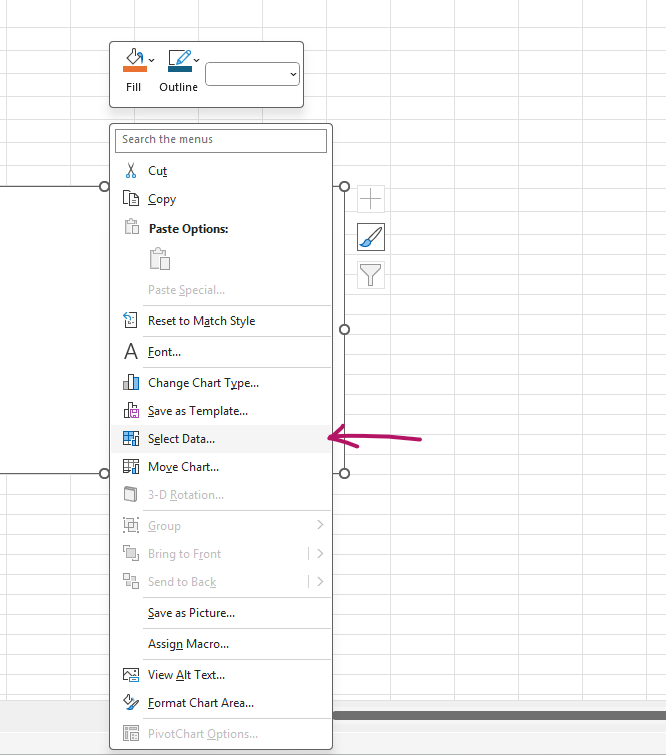The width and height of the screenshot is (666, 755).
Task: Click the Outline pen icon
Action: tap(180, 57)
